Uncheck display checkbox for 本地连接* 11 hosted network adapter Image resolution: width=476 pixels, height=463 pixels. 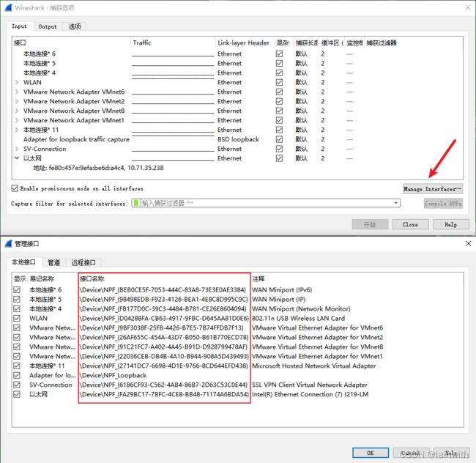tap(17, 366)
